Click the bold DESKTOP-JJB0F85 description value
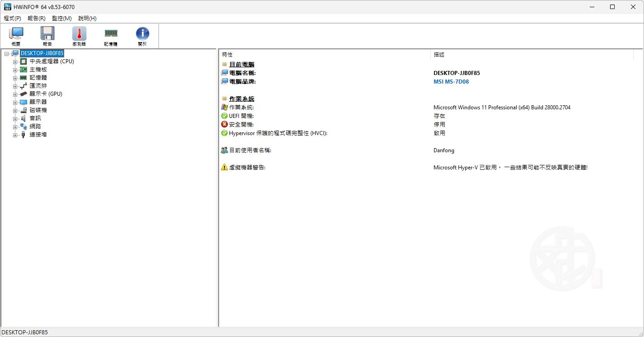 pyautogui.click(x=457, y=73)
